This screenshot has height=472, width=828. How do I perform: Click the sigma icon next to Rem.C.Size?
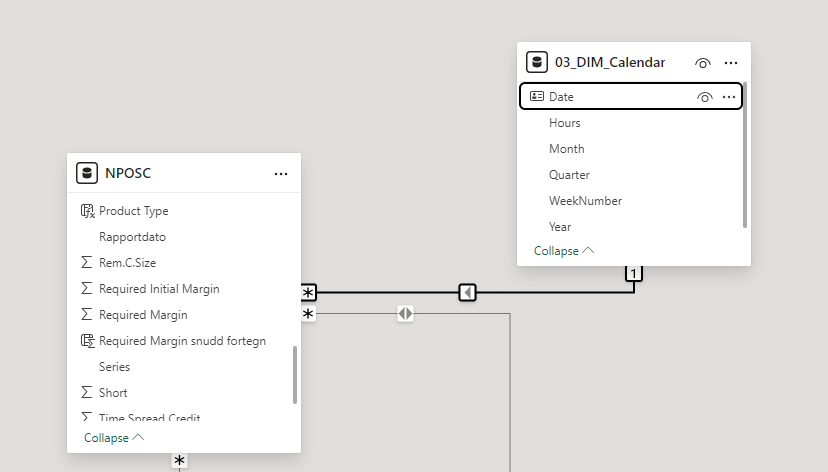tap(87, 262)
